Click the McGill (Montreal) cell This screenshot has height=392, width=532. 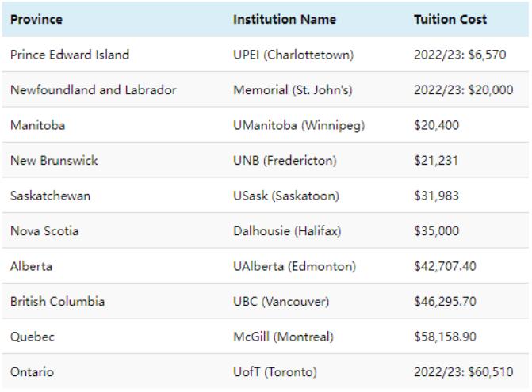point(283,337)
